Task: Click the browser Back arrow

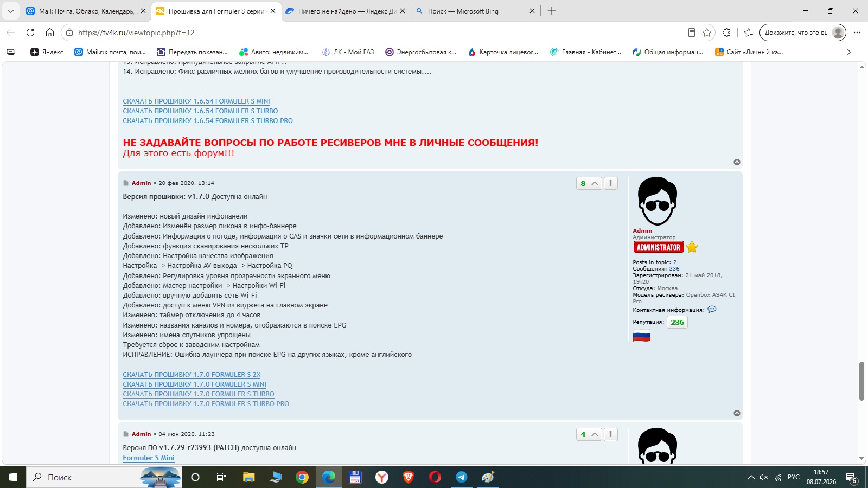Action: click(11, 33)
